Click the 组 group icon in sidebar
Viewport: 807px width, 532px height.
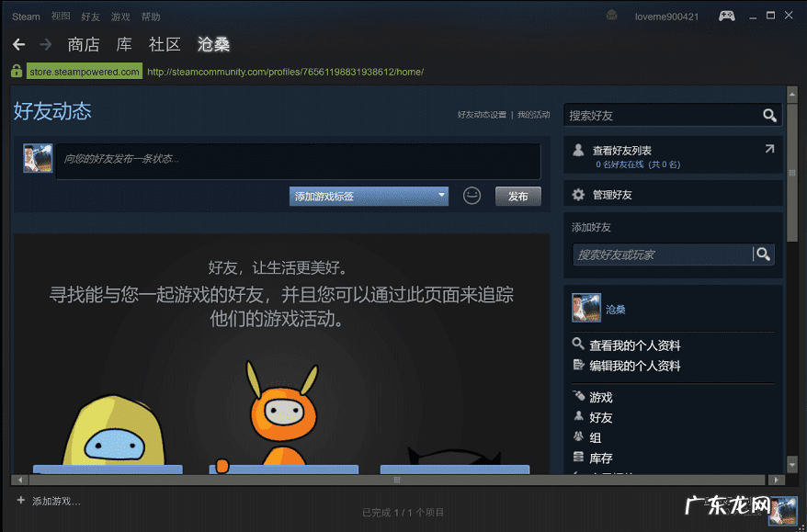tap(578, 436)
